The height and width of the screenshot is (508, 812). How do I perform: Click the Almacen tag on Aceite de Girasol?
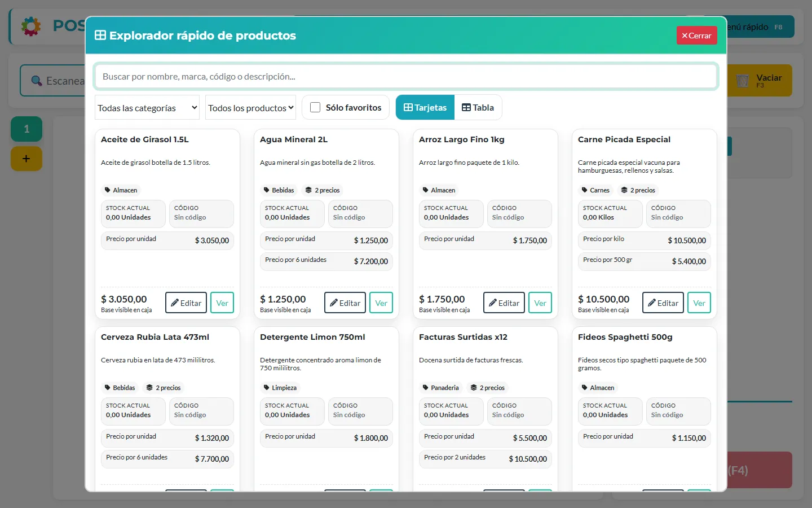[121, 190]
